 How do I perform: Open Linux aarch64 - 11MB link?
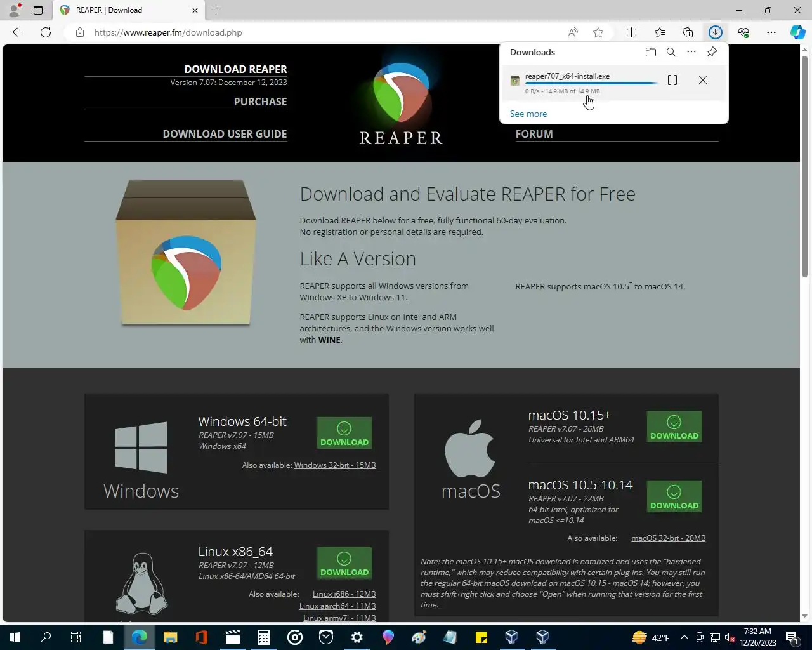[337, 606]
